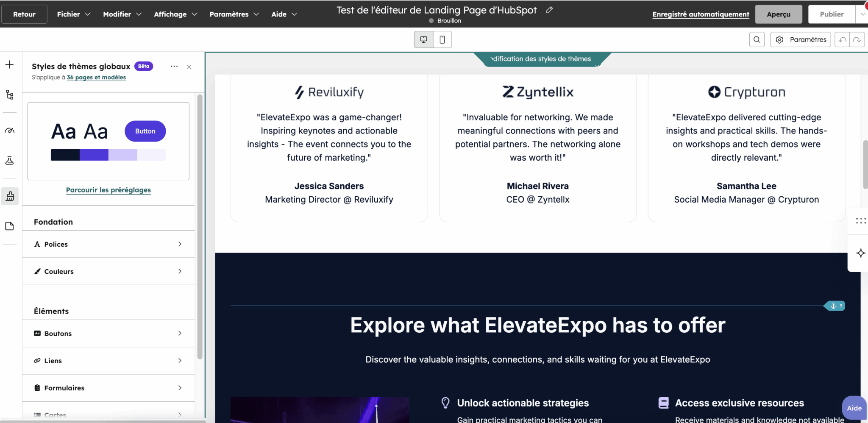Switch to mobile preview view
Viewport: 868px width, 423px height.
[442, 39]
